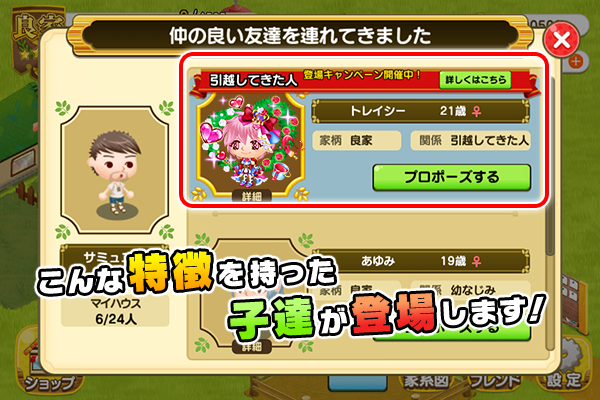Click the プロポーズする green button

452,177
